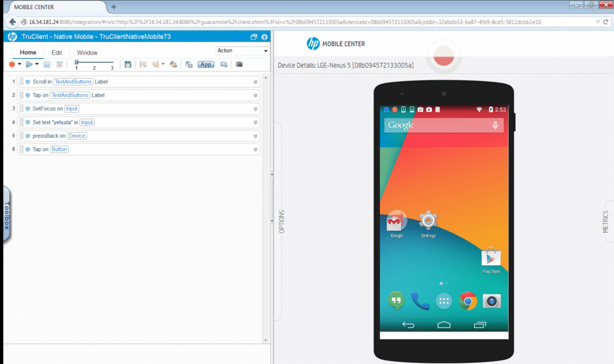Open the dropdown arrow beside the breakpoint icon

point(163,64)
